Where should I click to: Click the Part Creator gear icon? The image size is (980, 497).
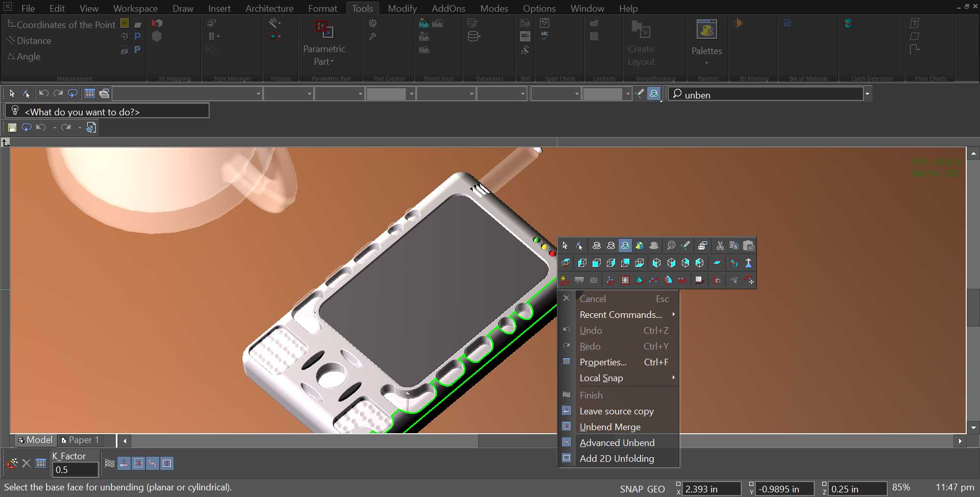pos(373,23)
